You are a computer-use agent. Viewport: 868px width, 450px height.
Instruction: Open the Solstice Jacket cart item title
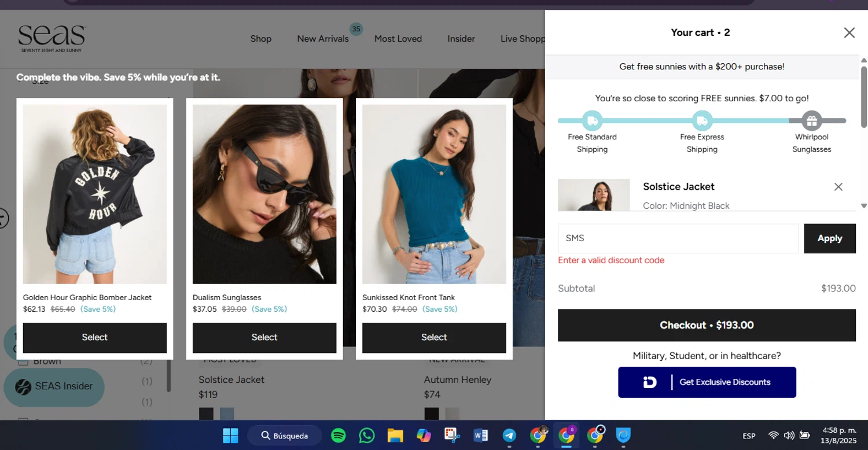679,187
